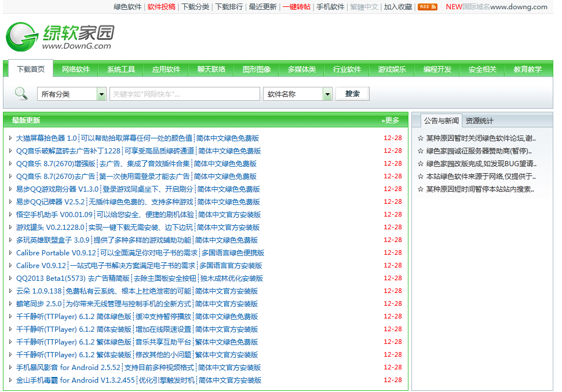Viewport: 562px width, 392px height.
Task: Open 大猫屏幕拾色器 1.0 download entry
Action: pyautogui.click(x=138, y=138)
